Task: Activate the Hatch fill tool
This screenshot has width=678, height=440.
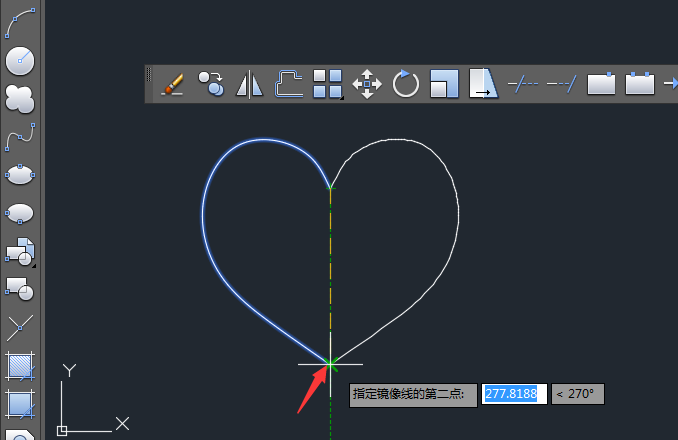Action: [20, 366]
